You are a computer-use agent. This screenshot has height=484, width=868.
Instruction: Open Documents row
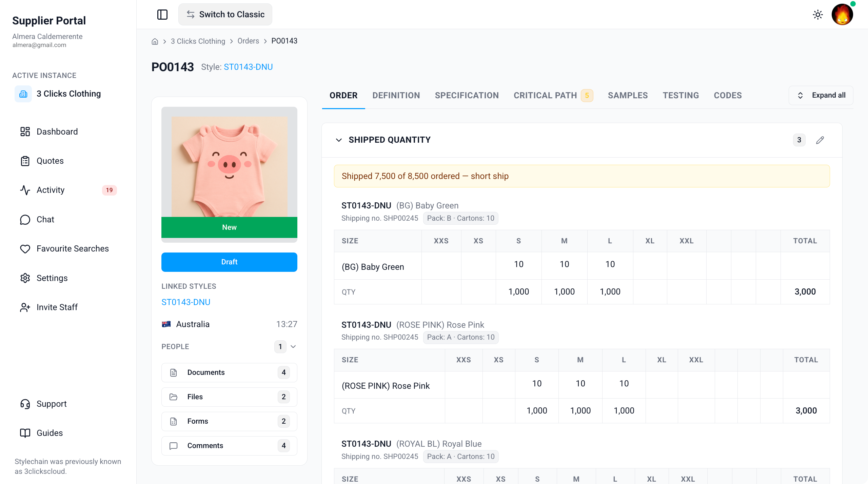click(229, 372)
